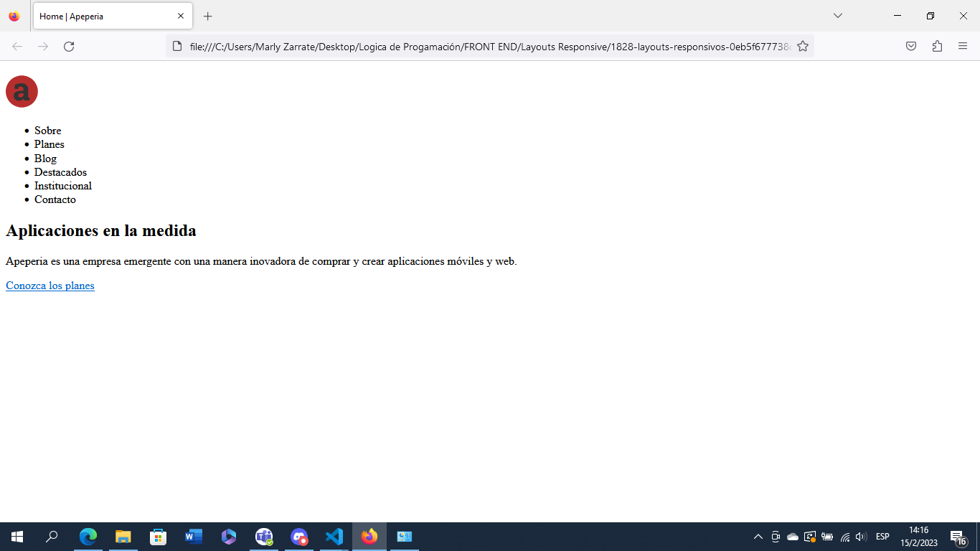Open Microsoft Store from taskbar
This screenshot has width=980, height=551.
click(x=159, y=537)
